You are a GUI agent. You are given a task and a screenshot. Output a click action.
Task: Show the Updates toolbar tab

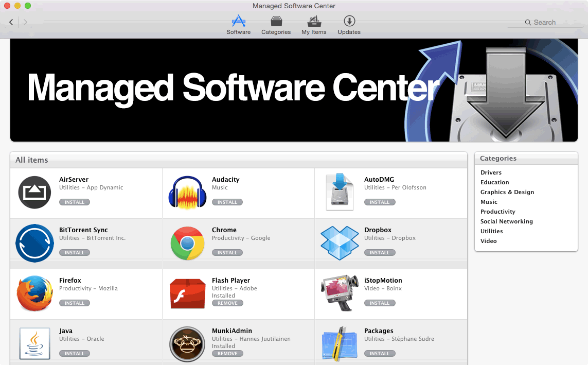click(349, 25)
